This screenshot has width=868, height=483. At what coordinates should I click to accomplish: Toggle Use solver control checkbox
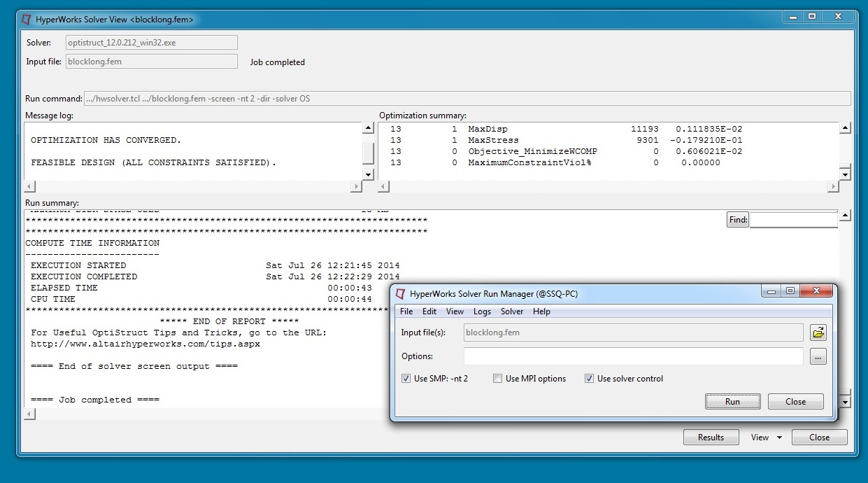[590, 379]
